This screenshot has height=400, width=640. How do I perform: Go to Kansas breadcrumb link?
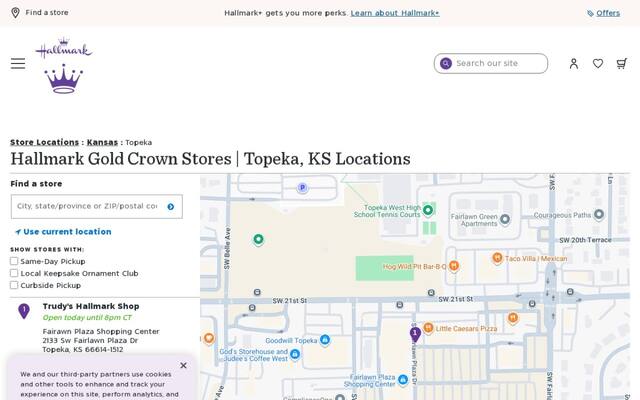[102, 142]
